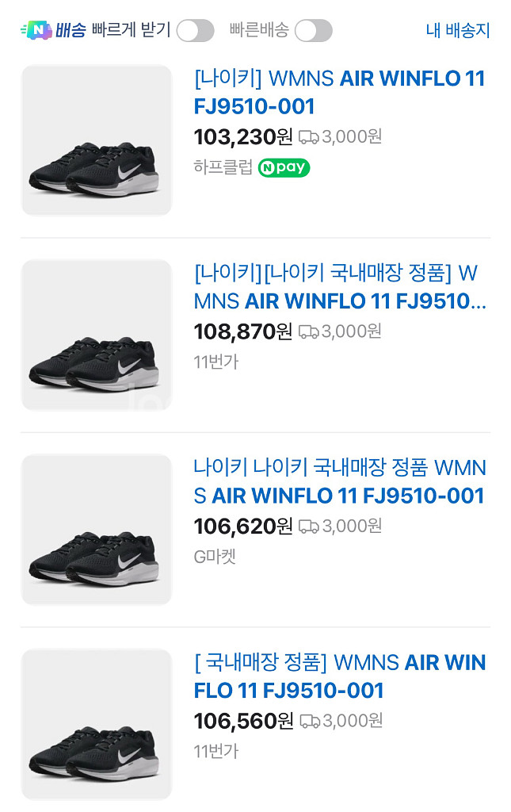View shoe thumbnail of the 하프클럽 listing
The height and width of the screenshot is (812, 511).
pos(96,140)
